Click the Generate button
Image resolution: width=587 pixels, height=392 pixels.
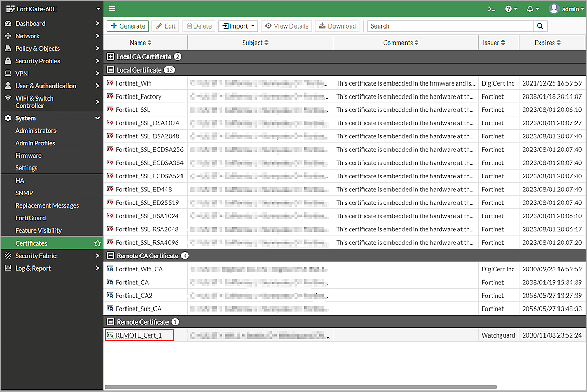(128, 26)
